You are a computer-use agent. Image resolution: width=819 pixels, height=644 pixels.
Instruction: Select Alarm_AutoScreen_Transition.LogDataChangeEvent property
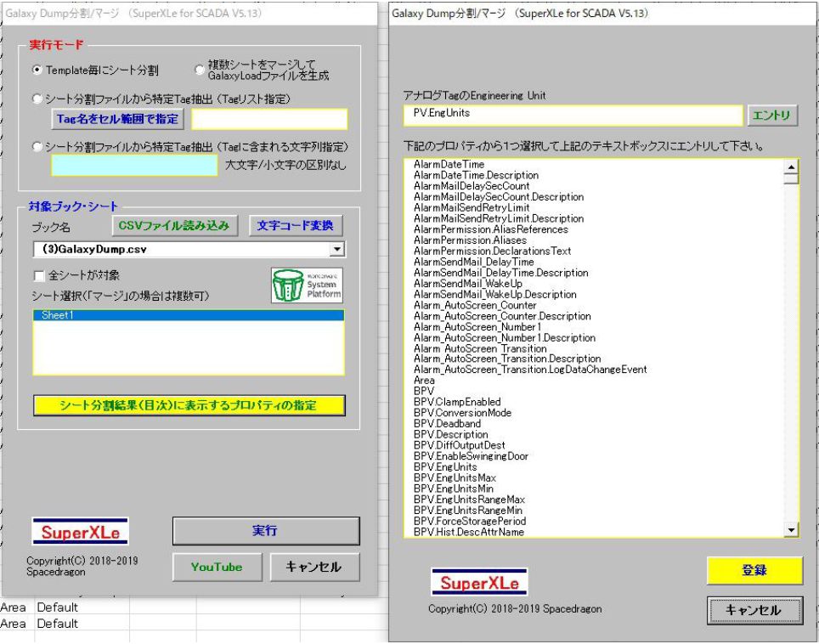coord(530,370)
